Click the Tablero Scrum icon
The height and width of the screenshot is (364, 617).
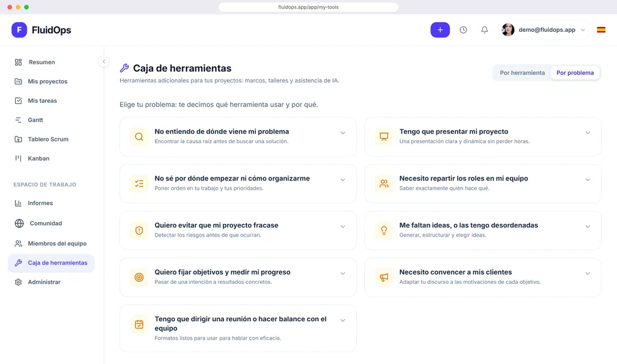pos(18,139)
